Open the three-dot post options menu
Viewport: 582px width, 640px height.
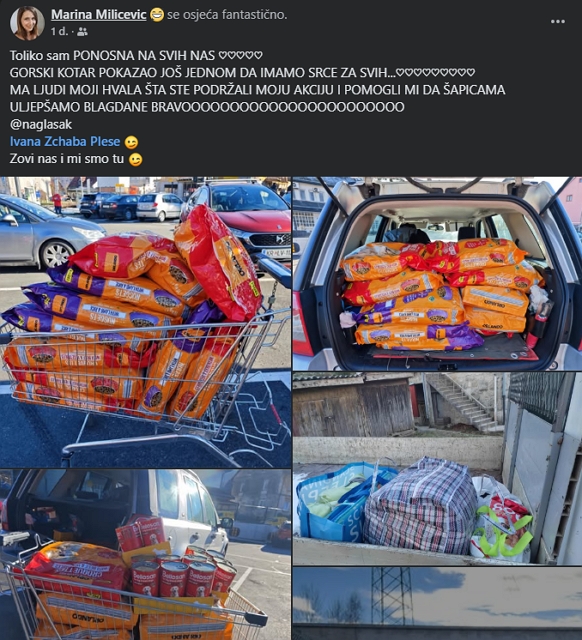[558, 21]
